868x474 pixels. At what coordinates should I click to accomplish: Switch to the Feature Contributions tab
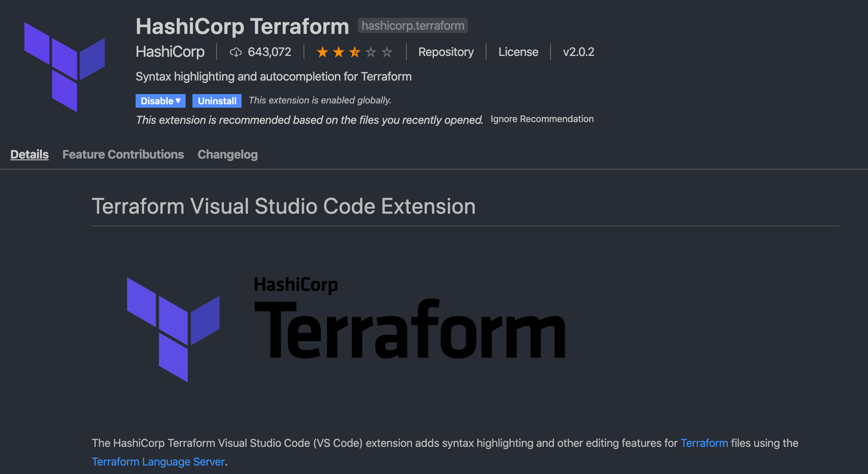click(123, 154)
